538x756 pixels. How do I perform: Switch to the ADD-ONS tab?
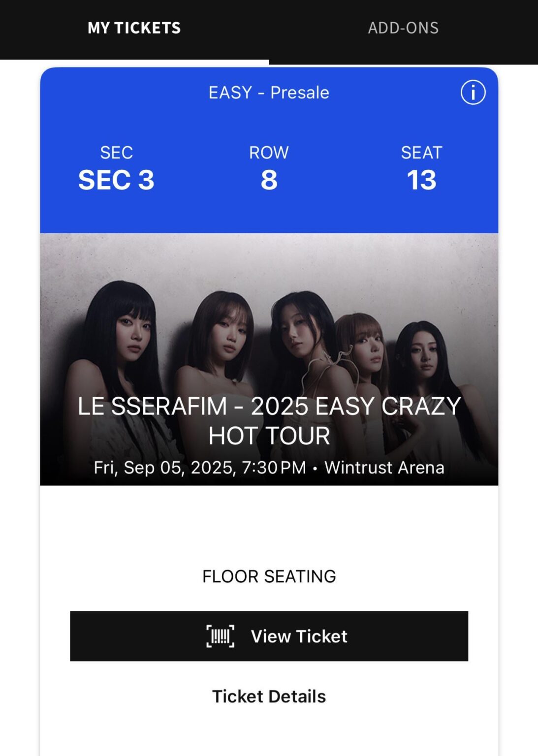(403, 28)
